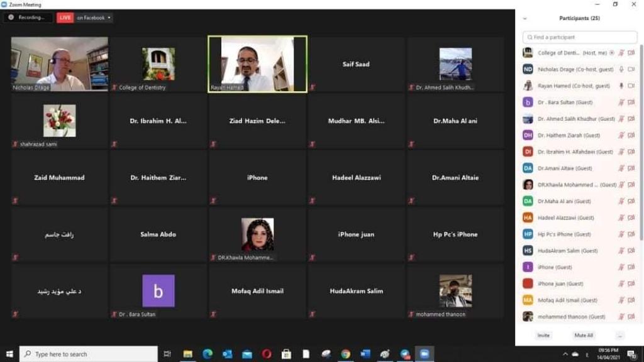
Task: Toggle video for Nicholas Drage in participants list
Action: click(631, 69)
